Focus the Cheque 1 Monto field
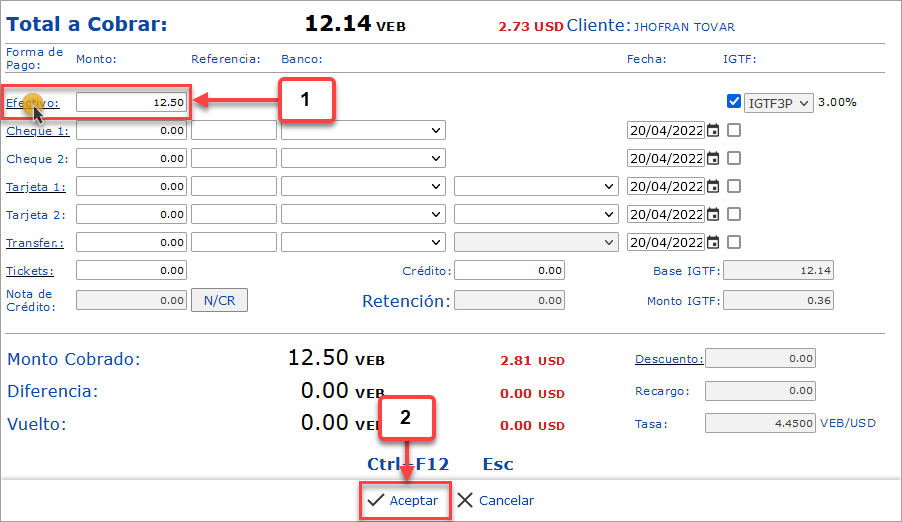 pyautogui.click(x=131, y=131)
